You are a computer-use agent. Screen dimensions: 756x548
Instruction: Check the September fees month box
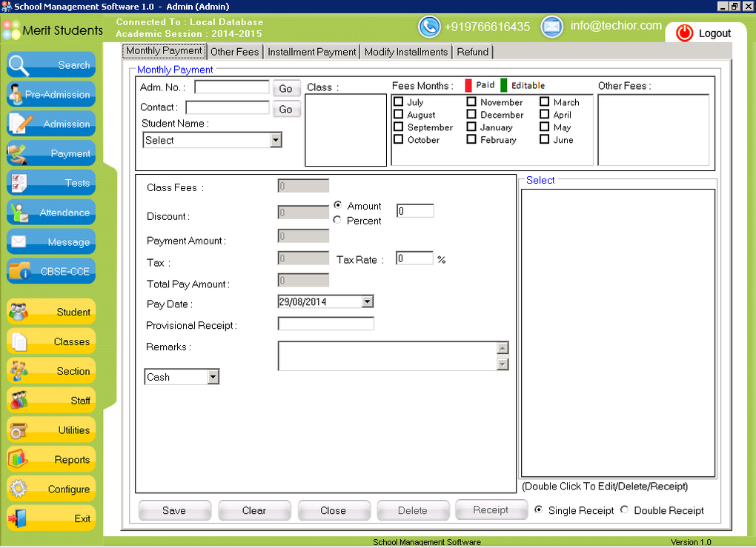coord(399,127)
